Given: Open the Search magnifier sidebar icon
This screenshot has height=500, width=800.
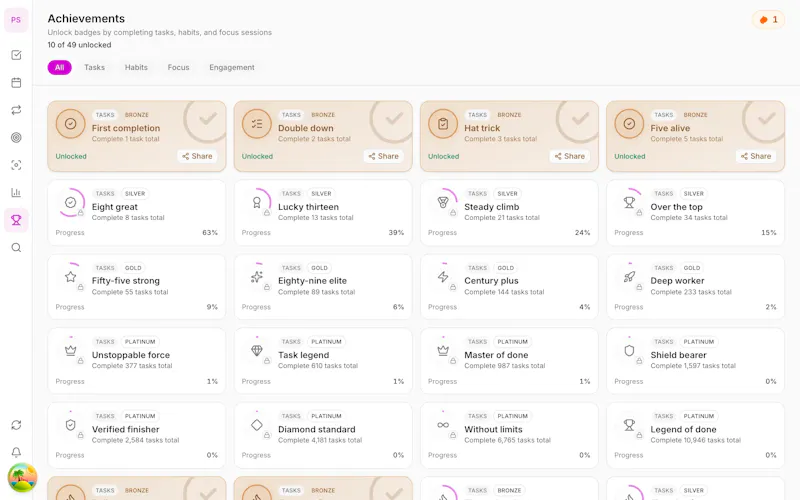Looking at the screenshot, I should click(x=16, y=248).
